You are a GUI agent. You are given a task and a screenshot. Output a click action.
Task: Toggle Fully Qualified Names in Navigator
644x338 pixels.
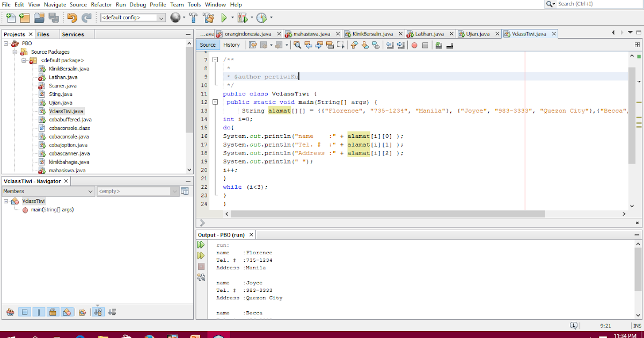click(x=82, y=312)
